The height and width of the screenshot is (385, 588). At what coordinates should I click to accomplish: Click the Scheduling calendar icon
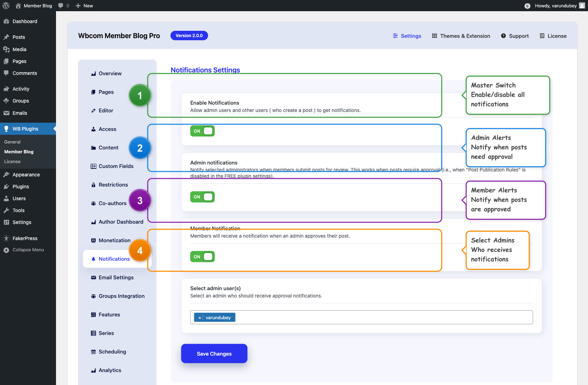(93, 352)
